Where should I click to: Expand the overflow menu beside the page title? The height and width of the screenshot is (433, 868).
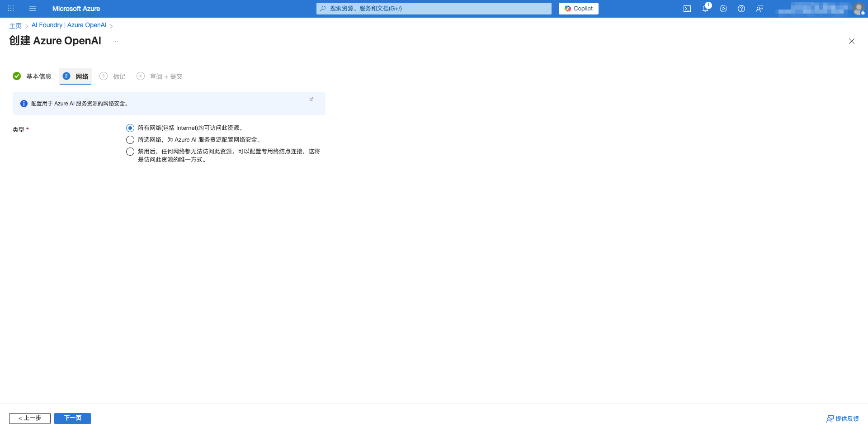click(x=116, y=41)
